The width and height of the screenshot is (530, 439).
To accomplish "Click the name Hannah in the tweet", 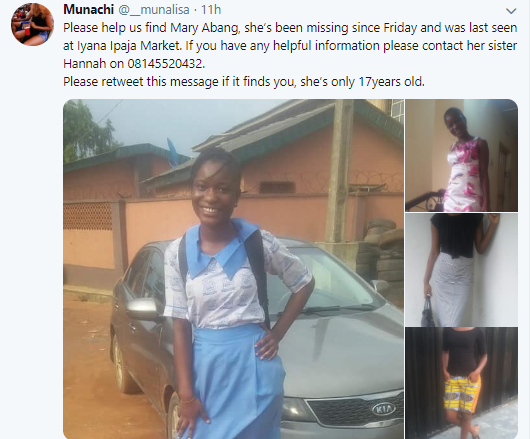I will click(85, 64).
